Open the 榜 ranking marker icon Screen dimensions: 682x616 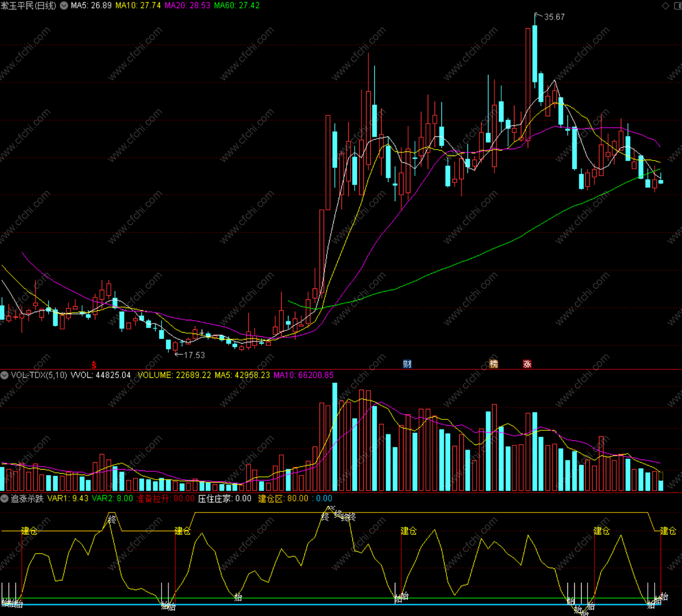[493, 364]
